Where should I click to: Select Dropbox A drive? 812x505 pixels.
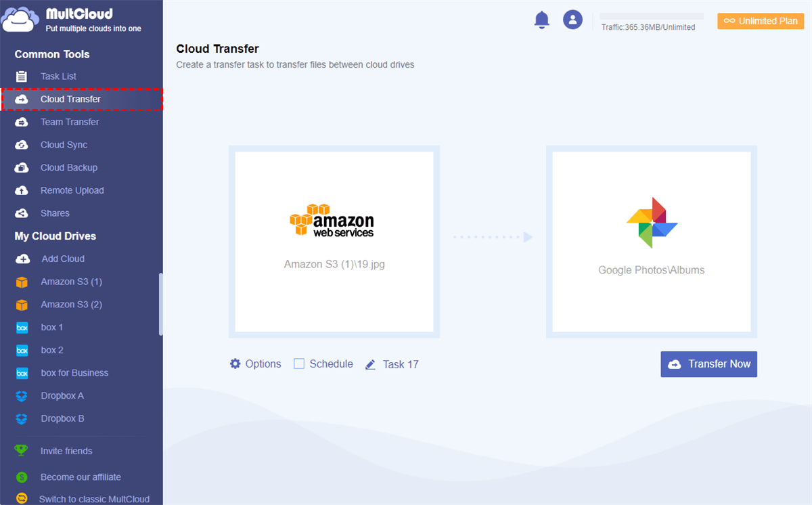pos(62,396)
